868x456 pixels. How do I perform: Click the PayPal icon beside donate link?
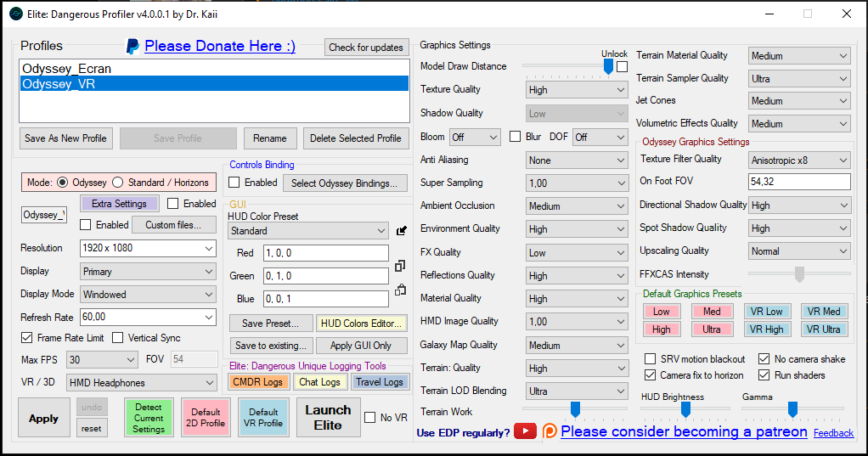coord(132,47)
